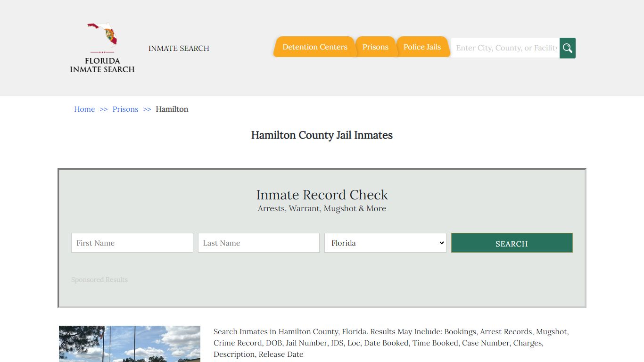
Task: Open the INMATE SEARCH header link
Action: pos(179,48)
